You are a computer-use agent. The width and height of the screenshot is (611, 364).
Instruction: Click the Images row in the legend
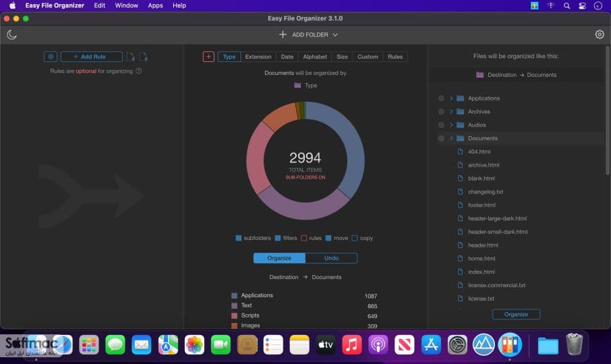(x=304, y=326)
